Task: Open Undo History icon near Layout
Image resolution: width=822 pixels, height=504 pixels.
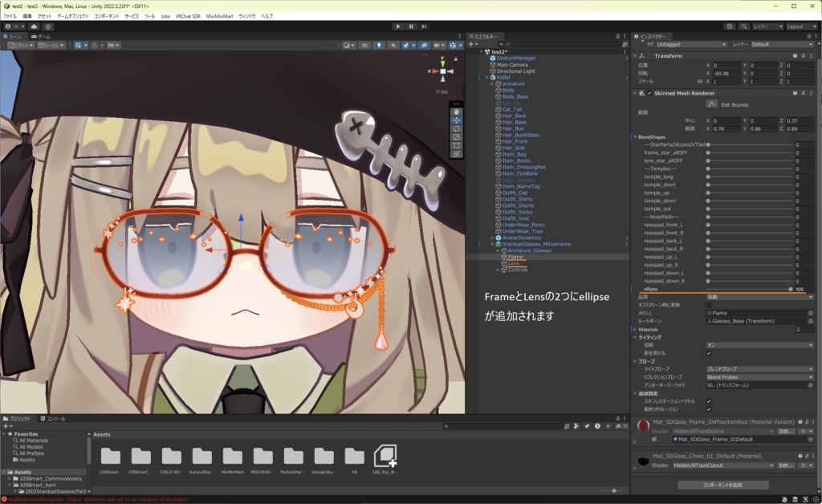Action: [730, 26]
